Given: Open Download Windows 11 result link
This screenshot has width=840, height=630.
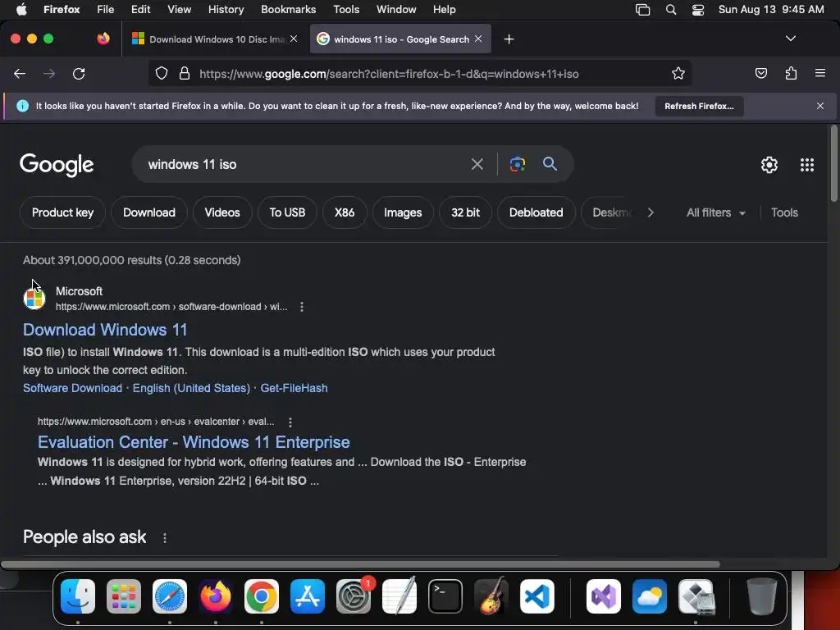Looking at the screenshot, I should point(105,330).
